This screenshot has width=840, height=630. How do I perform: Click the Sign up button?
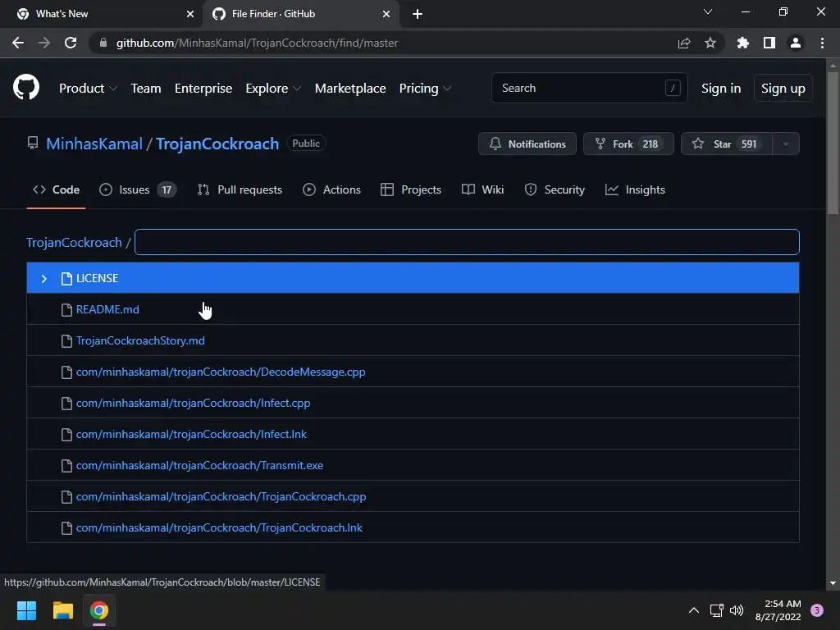[x=783, y=89]
